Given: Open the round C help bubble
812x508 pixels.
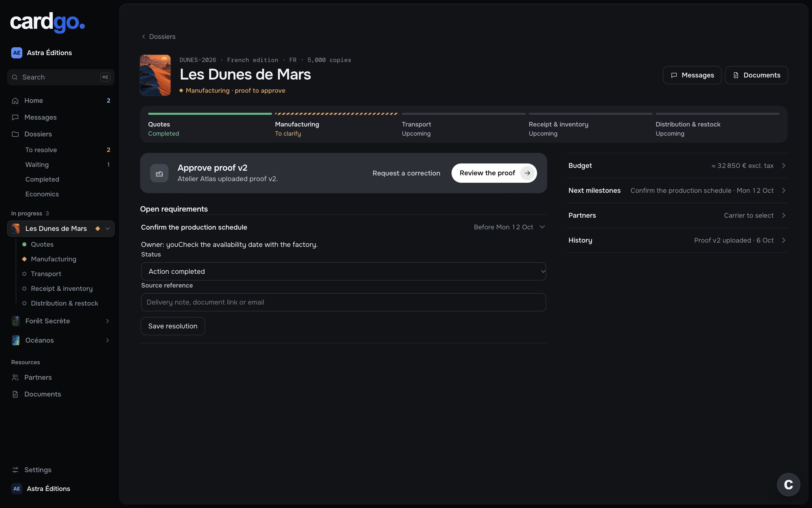Looking at the screenshot, I should coord(788,484).
